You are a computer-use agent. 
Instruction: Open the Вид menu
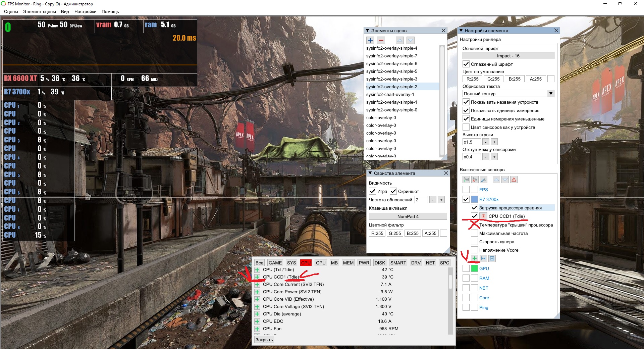click(65, 11)
